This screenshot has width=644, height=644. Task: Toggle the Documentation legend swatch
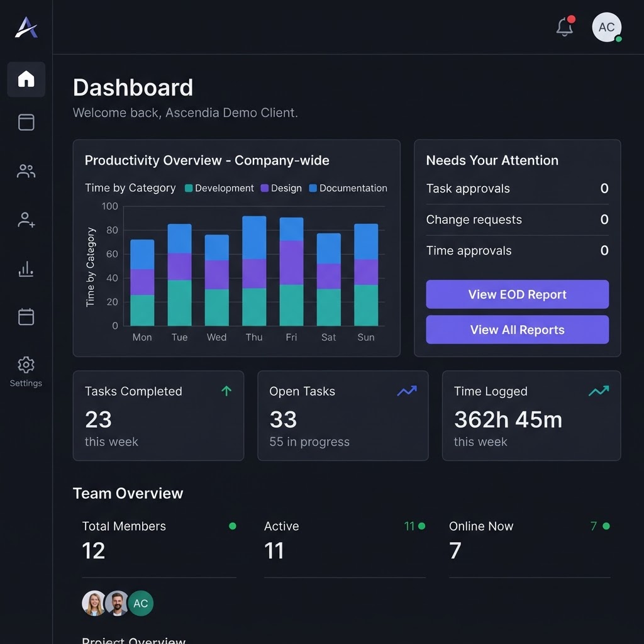pos(313,188)
